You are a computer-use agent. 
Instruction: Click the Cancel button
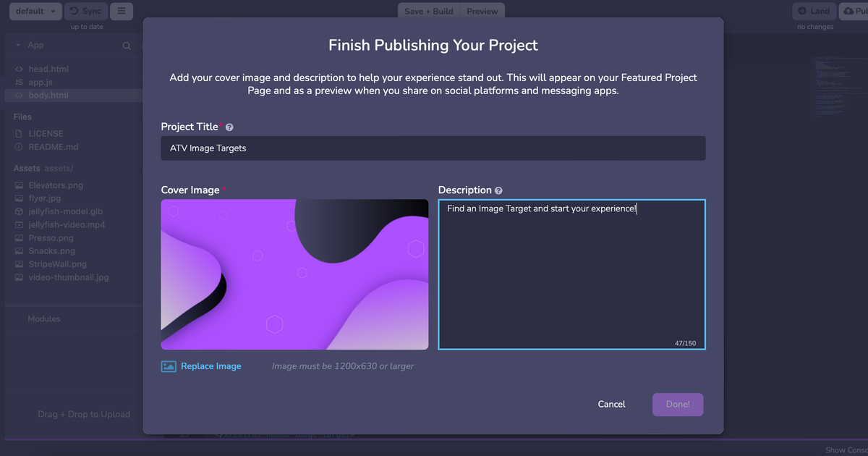coord(611,404)
